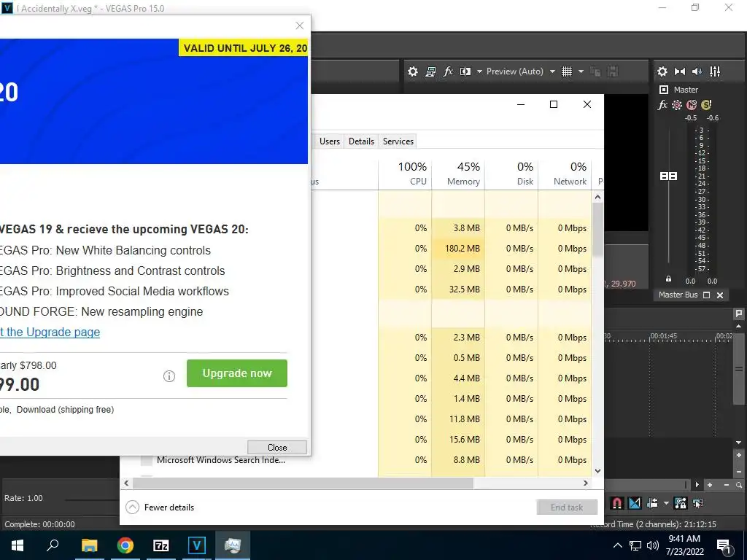This screenshot has width=747, height=560.
Task: Undock the Master Bus window
Action: (707, 295)
